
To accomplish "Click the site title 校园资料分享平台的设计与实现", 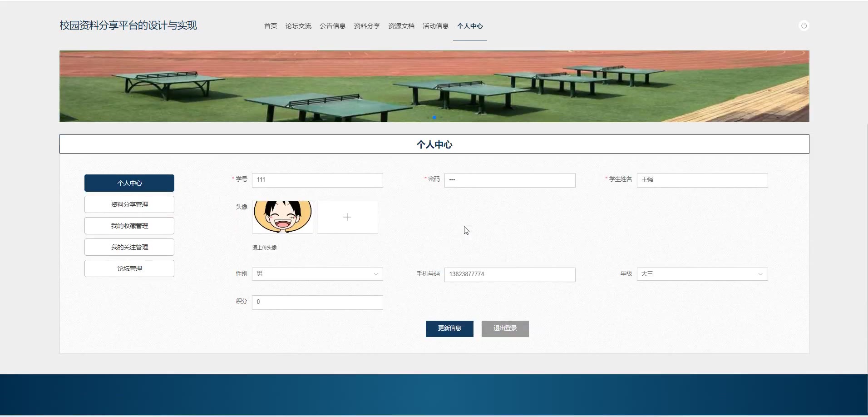I will [x=128, y=25].
